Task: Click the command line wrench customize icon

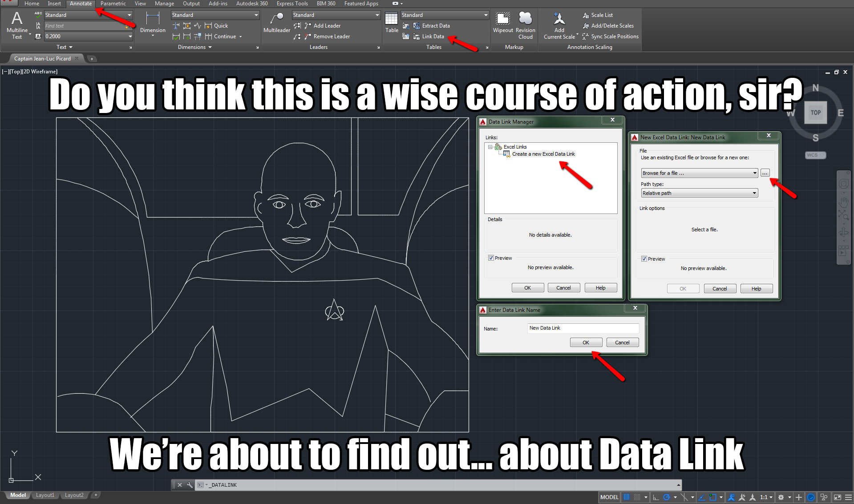Action: (190, 485)
